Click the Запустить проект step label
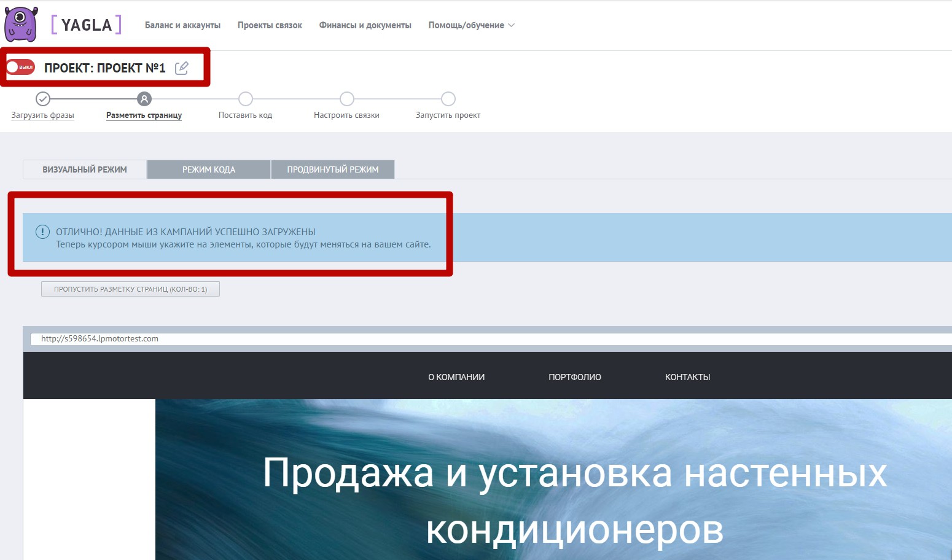This screenshot has height=560, width=952. 448,115
